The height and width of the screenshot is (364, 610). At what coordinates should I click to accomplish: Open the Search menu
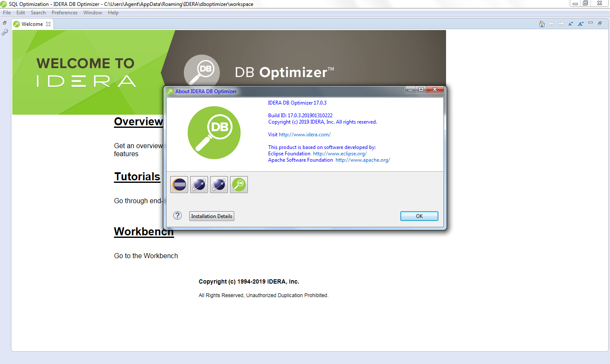coord(38,13)
